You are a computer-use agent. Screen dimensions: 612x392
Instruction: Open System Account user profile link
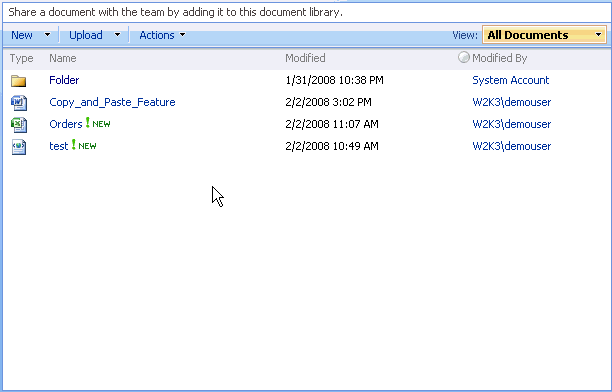511,80
